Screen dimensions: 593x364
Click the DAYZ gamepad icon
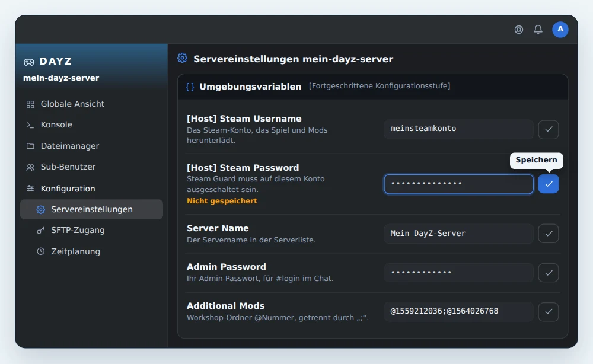point(28,62)
